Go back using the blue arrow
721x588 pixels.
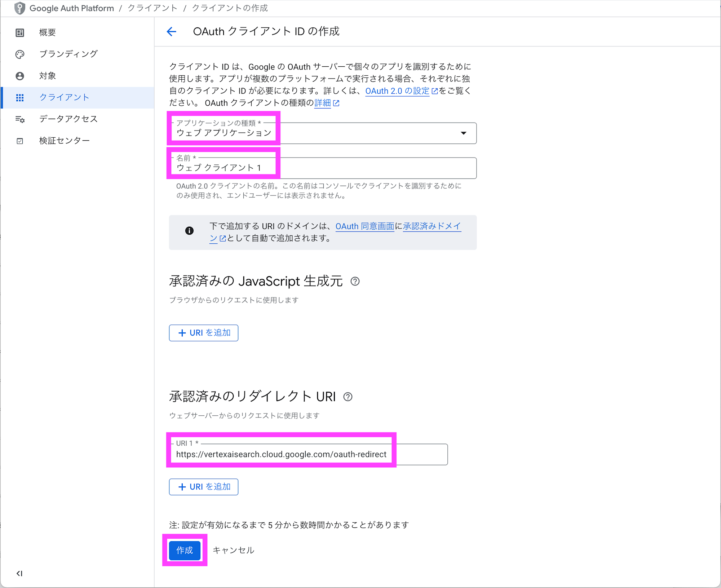(172, 32)
